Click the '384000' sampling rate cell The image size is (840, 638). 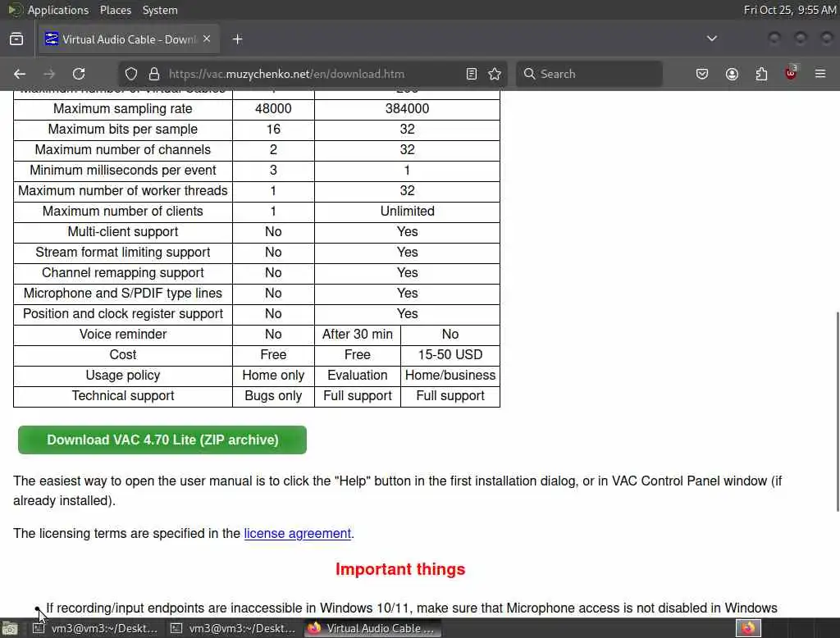point(407,109)
